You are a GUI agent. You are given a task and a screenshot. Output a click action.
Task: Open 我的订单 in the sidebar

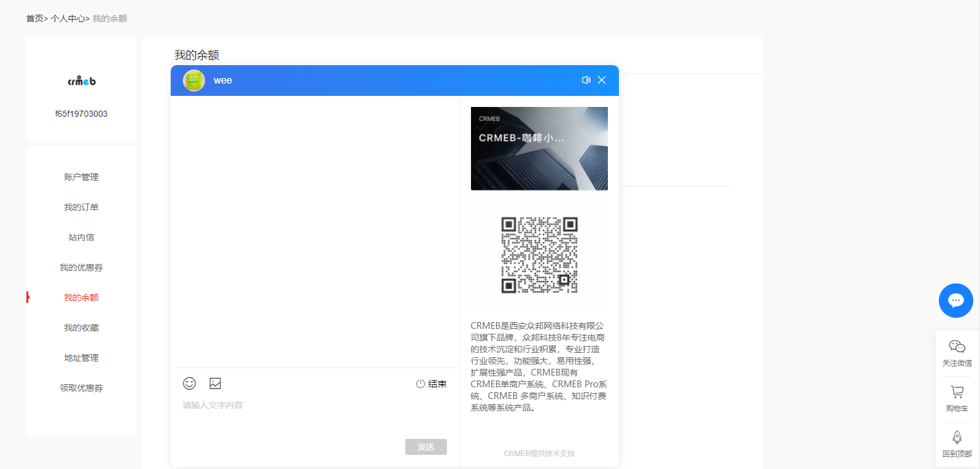pos(81,207)
